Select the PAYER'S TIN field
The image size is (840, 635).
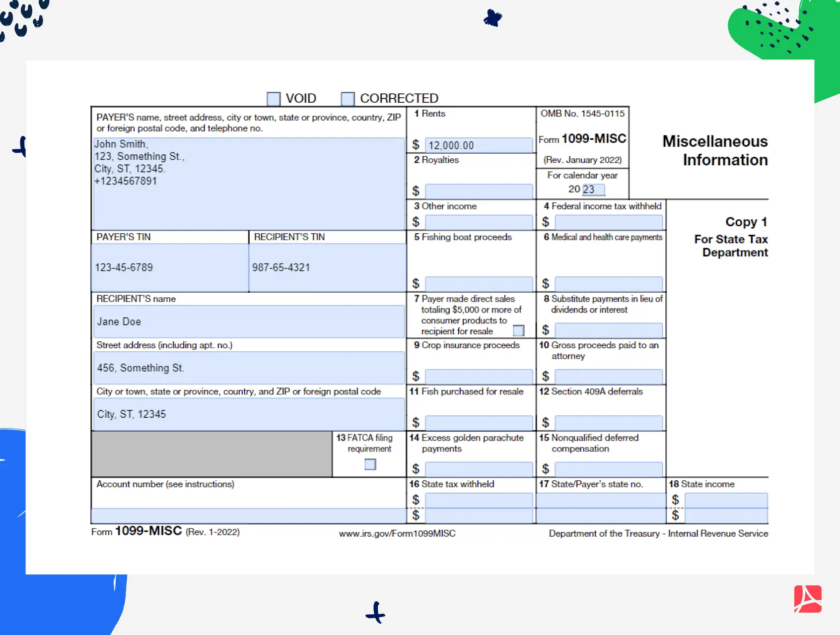pos(170,267)
